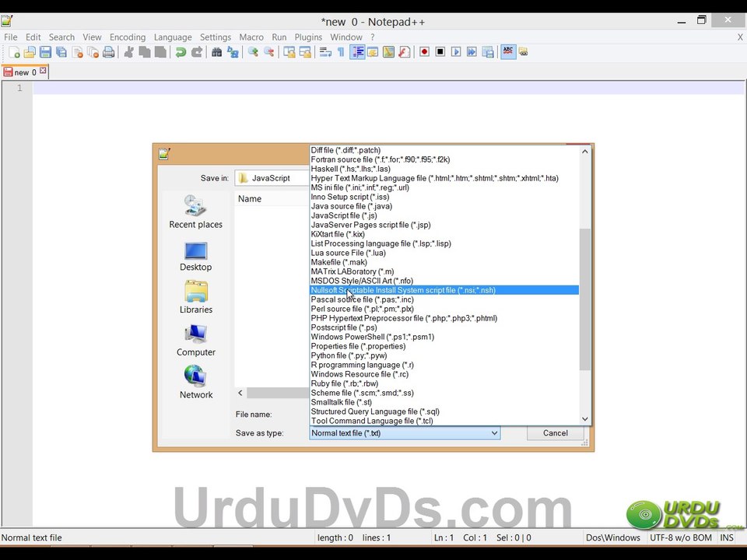Collapse the Save as type combo box
The height and width of the screenshot is (560, 747).
click(x=494, y=433)
